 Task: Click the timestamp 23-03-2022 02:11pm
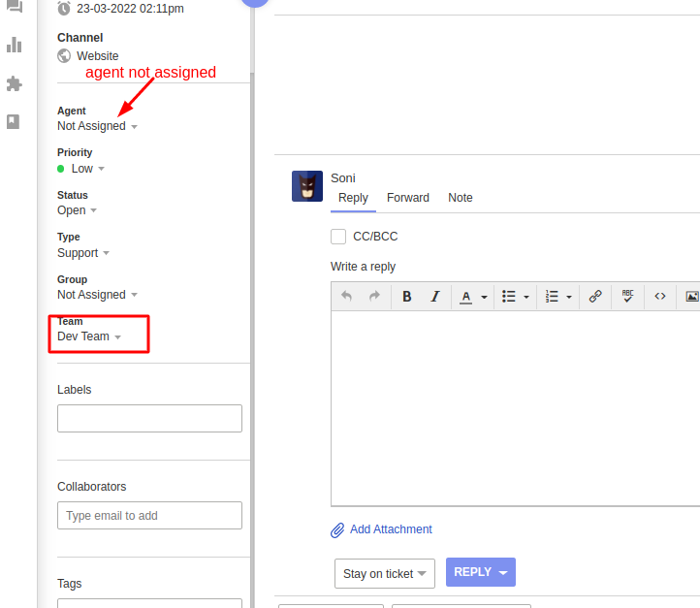click(x=130, y=9)
